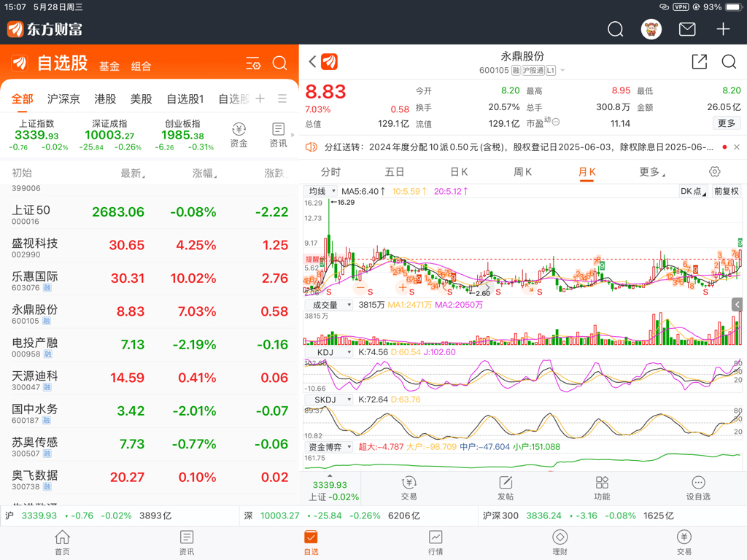The width and height of the screenshot is (747, 560).
Task: Sort watchlist by 涨幅 column
Action: tap(204, 174)
